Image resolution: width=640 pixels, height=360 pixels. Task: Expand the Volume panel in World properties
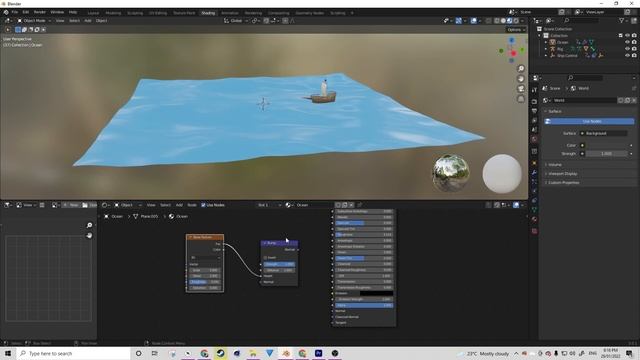(x=555, y=164)
